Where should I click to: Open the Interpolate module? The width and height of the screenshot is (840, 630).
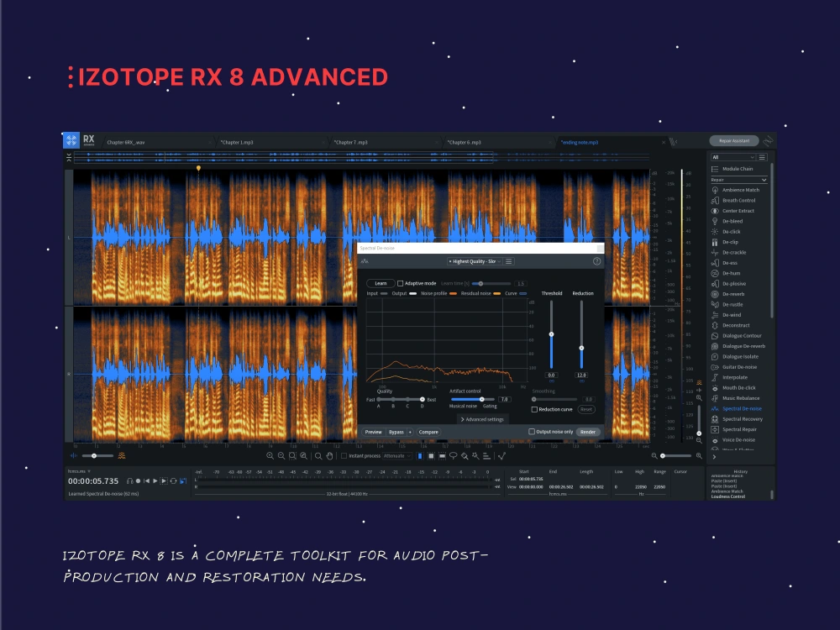click(x=729, y=377)
